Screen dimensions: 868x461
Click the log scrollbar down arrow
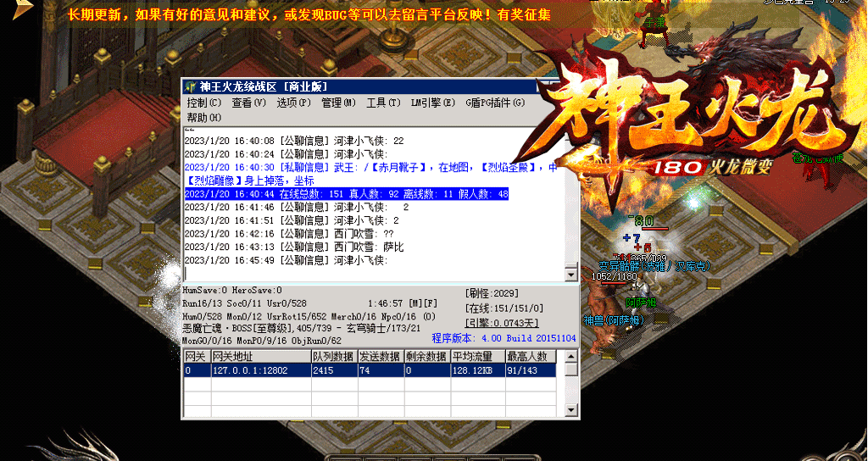(571, 275)
